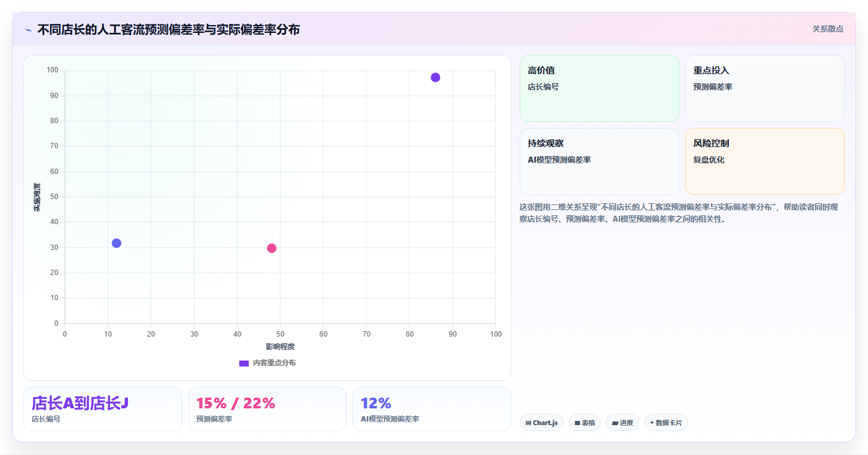Viewport: 868px width, 455px height.
Task: Click the purple scatter point near the top right
Action: tap(435, 77)
